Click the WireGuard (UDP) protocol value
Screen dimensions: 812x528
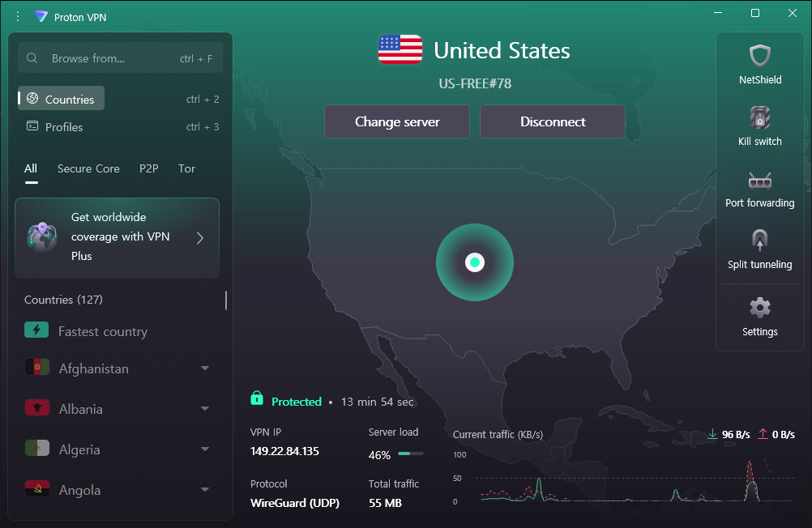click(x=295, y=503)
